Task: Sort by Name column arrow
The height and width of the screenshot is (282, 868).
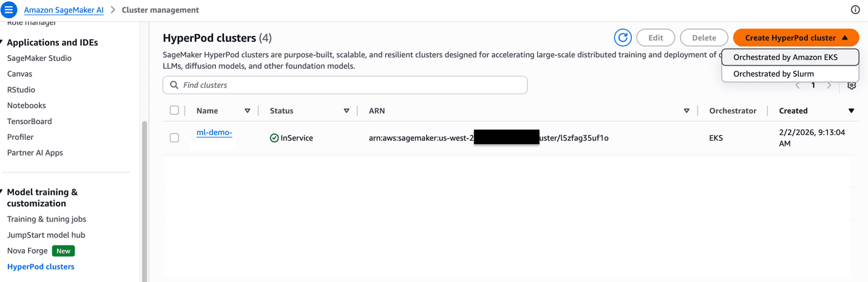Action: click(247, 111)
